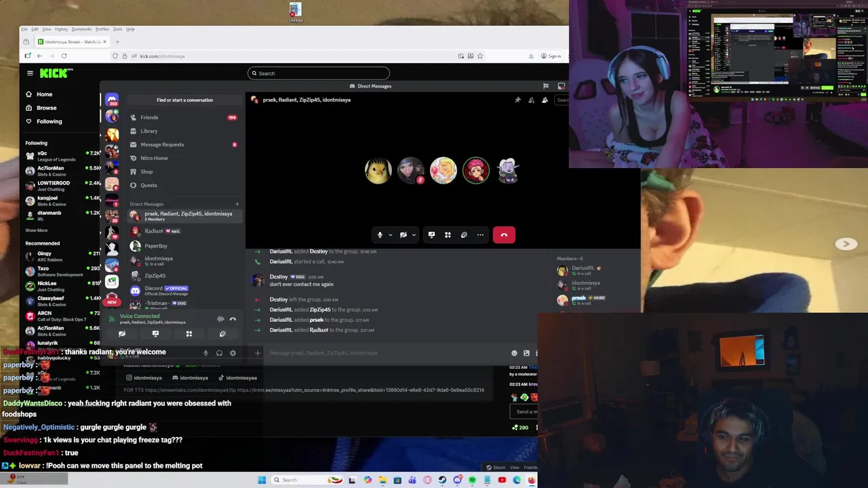Open Discord inbox flag icon

coord(546,86)
